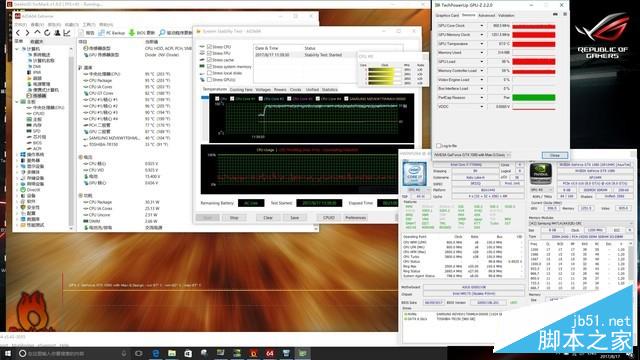Toggle Stress cache checkbox
Viewport: 640px width, 360px height.
pos(209,60)
